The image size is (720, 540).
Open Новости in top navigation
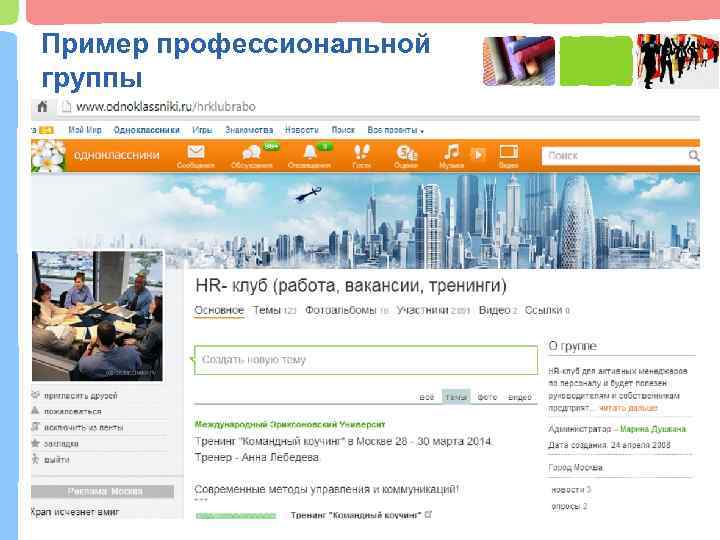(302, 130)
